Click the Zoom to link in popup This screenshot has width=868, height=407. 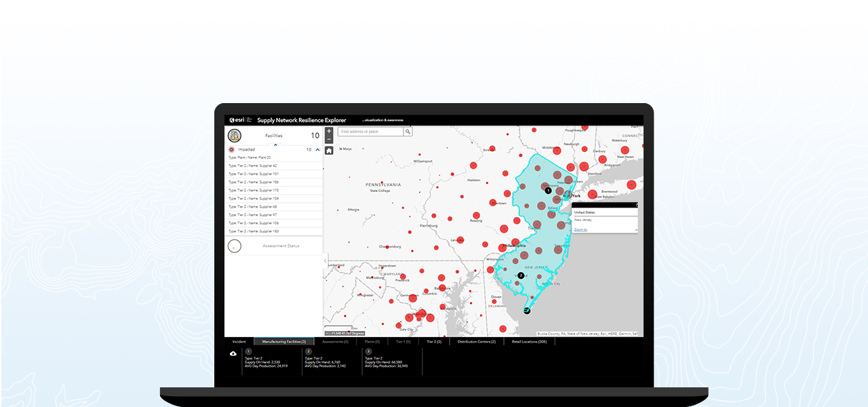[x=580, y=230]
